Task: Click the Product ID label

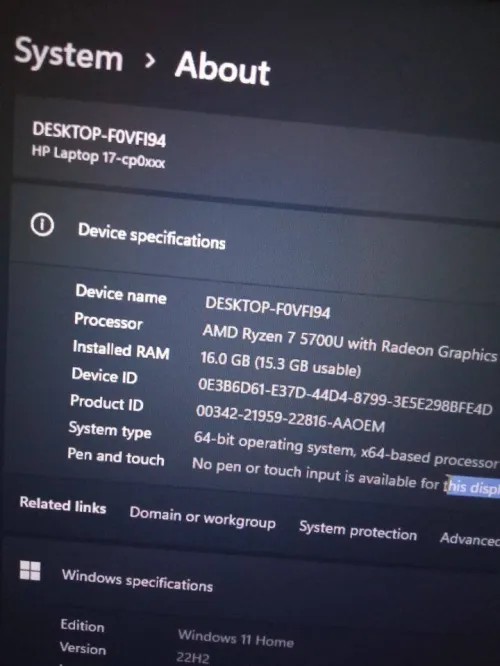Action: pyautogui.click(x=107, y=402)
